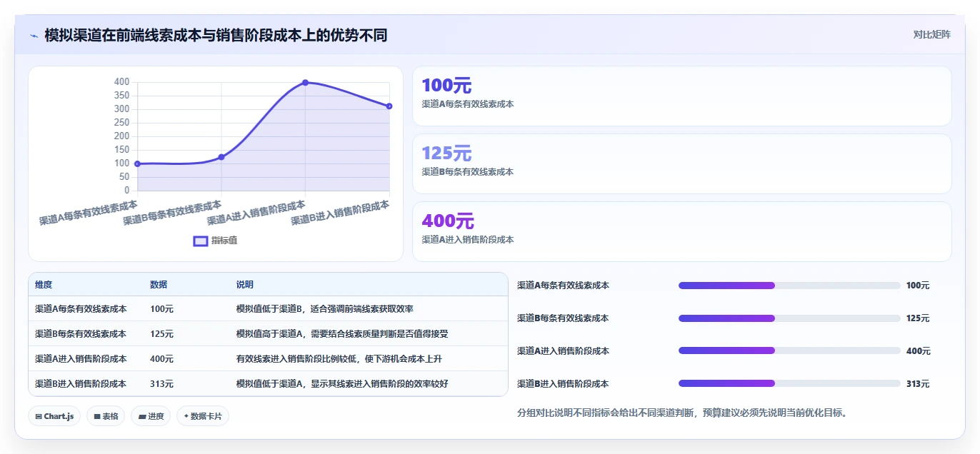
Task: Click the 125元 value beside progress bar
Action: (918, 318)
